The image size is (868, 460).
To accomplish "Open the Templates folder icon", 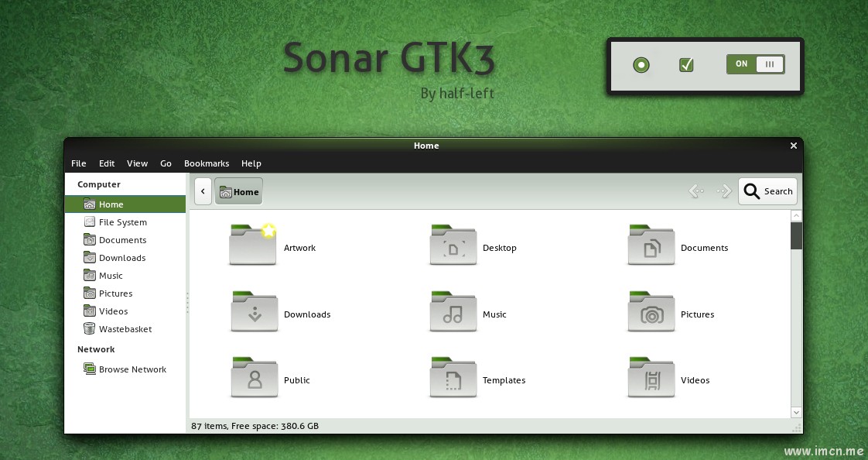I will [x=453, y=377].
